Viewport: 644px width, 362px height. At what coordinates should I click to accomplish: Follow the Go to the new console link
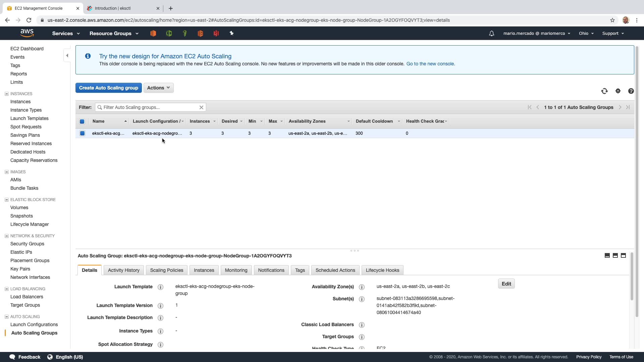point(430,64)
